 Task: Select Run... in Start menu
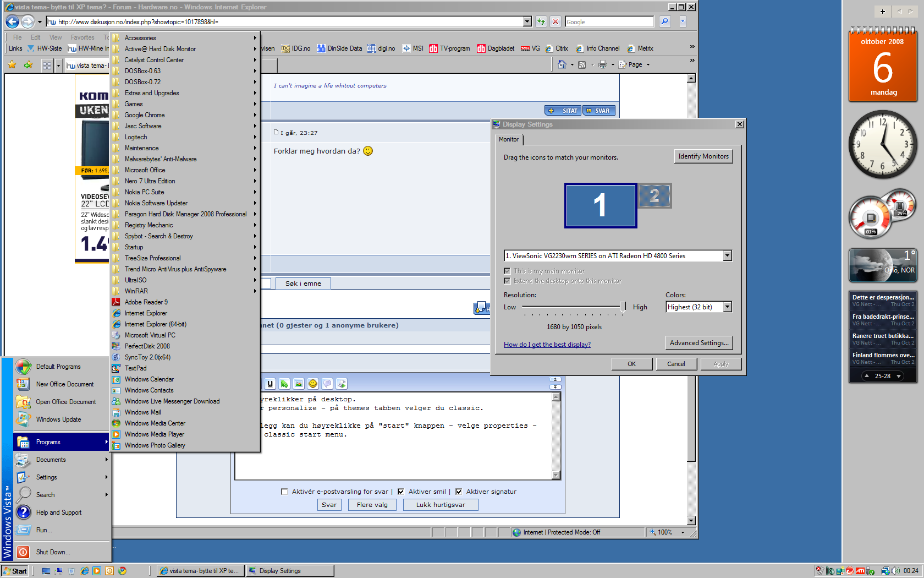point(62,530)
